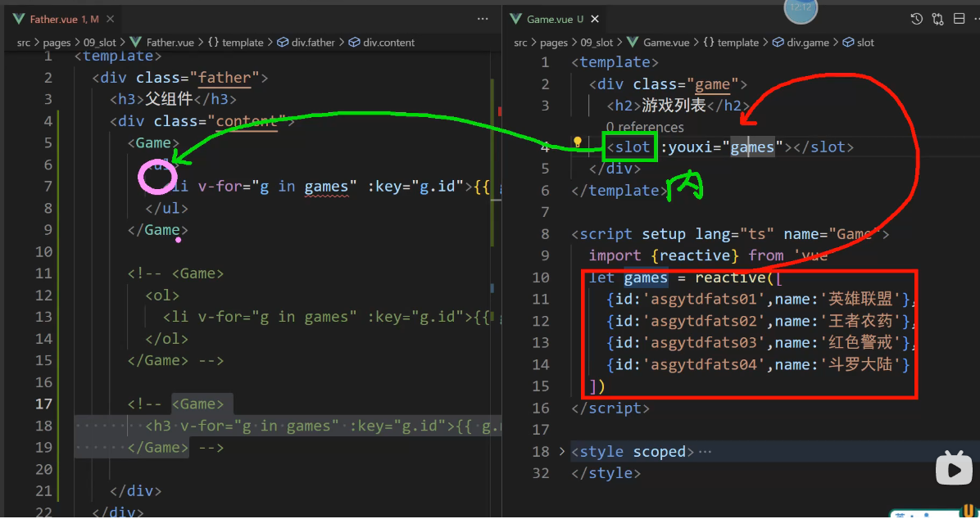The image size is (980, 519).
Task: Open div.content breadcrumb in Father.vue
Action: pyautogui.click(x=382, y=43)
